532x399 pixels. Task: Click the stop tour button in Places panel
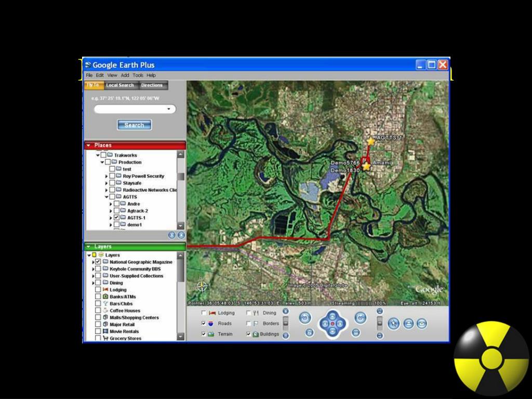point(181,235)
